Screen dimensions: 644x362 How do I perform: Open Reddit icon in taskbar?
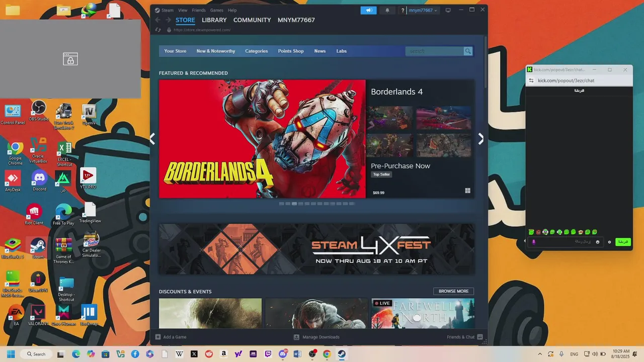209,354
